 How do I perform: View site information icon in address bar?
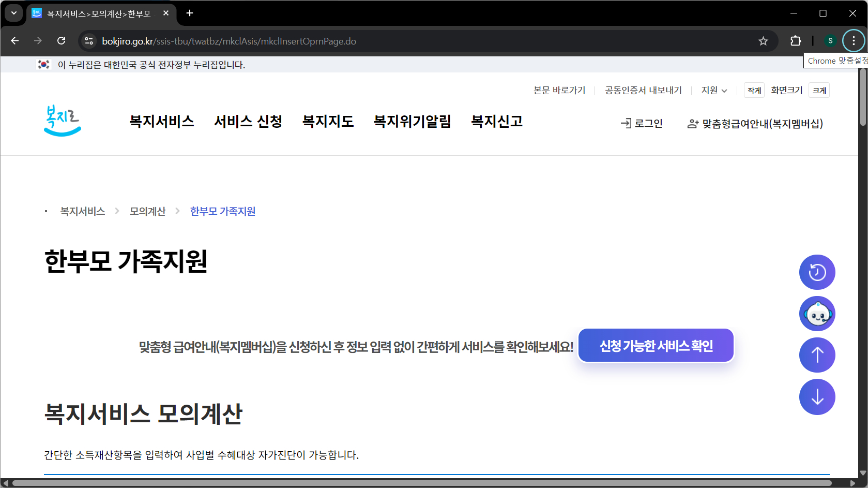[x=89, y=41]
